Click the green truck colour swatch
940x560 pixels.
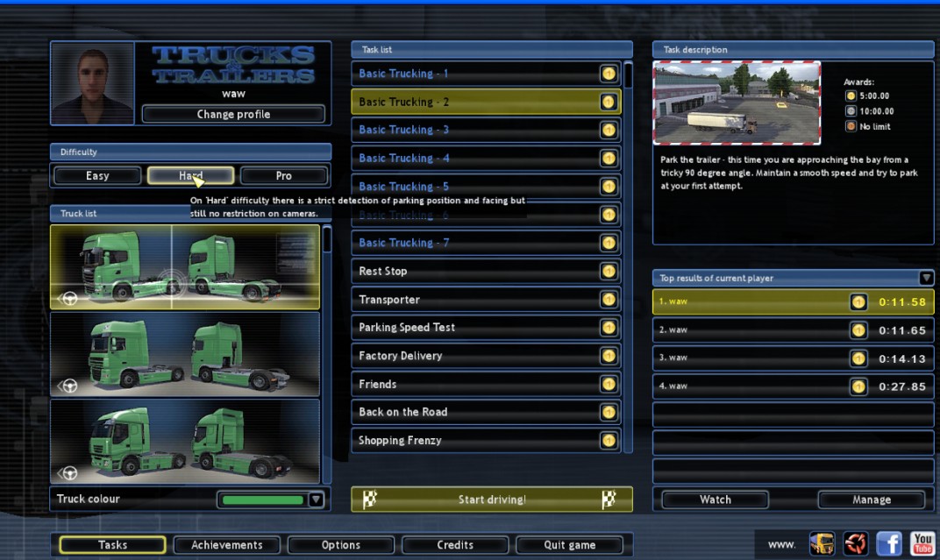click(263, 500)
